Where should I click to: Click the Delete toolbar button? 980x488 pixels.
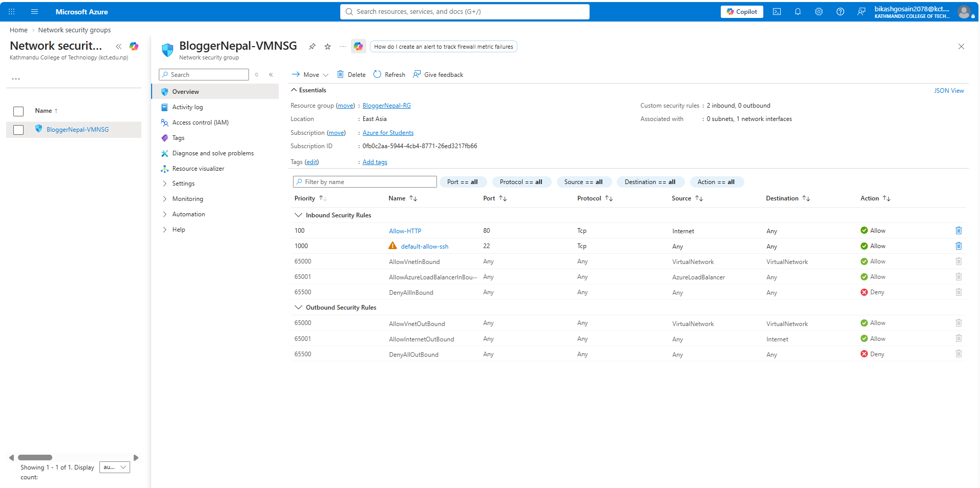(x=351, y=75)
